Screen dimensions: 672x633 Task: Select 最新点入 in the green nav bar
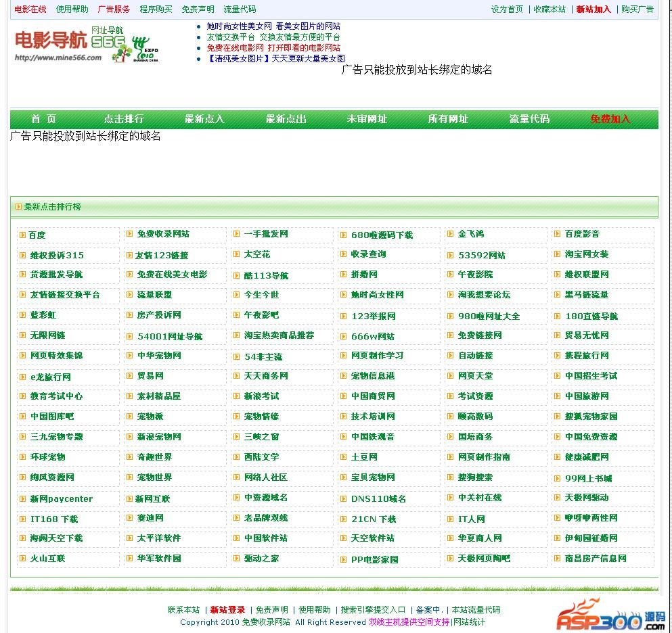pyautogui.click(x=205, y=119)
